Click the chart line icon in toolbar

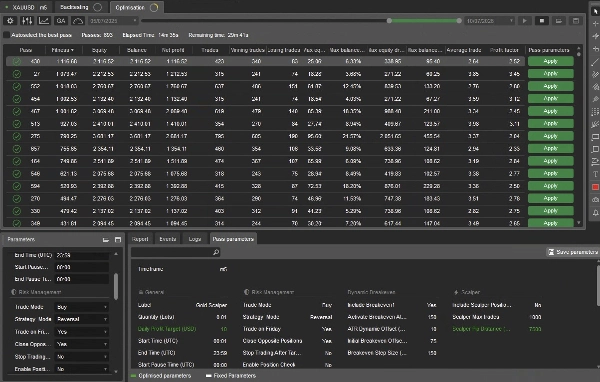pos(44,21)
